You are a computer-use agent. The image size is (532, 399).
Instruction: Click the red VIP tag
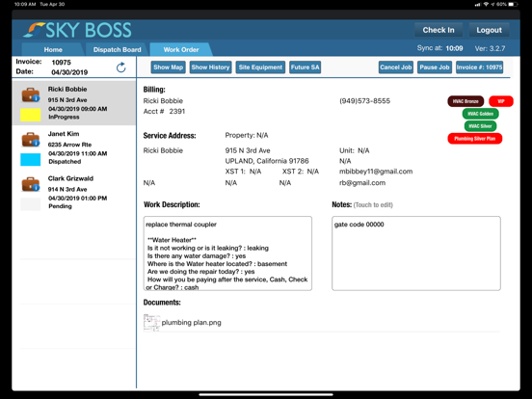[501, 101]
